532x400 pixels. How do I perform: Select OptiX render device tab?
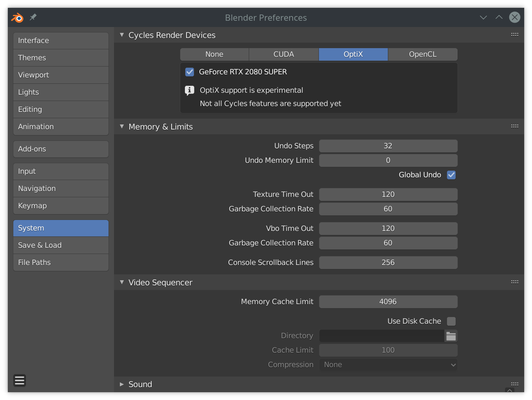[x=353, y=54]
